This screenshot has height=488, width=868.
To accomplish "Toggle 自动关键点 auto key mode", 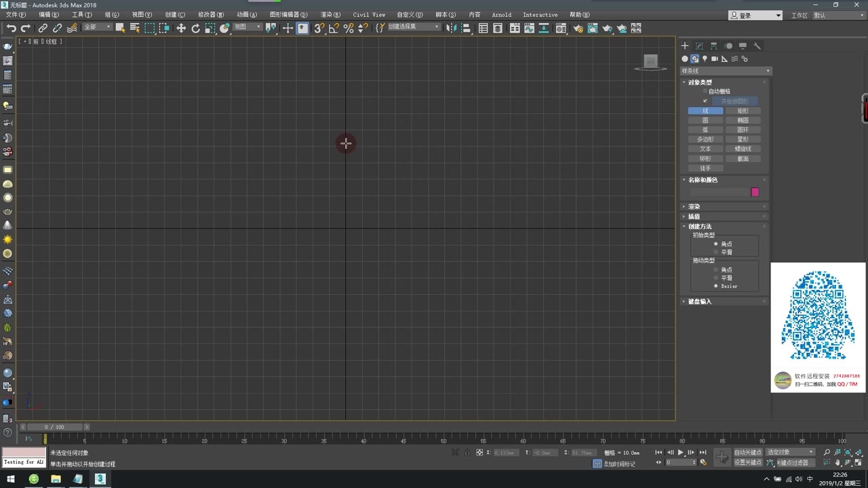I will (748, 453).
